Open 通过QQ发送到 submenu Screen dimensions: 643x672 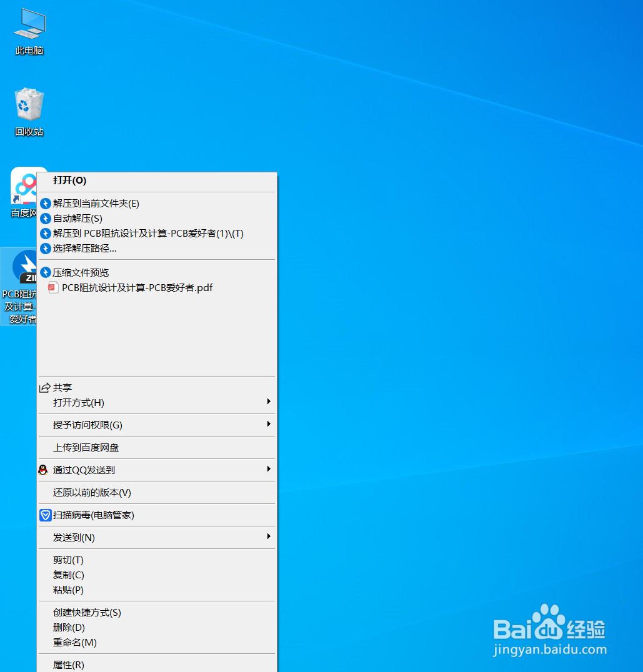[156, 470]
